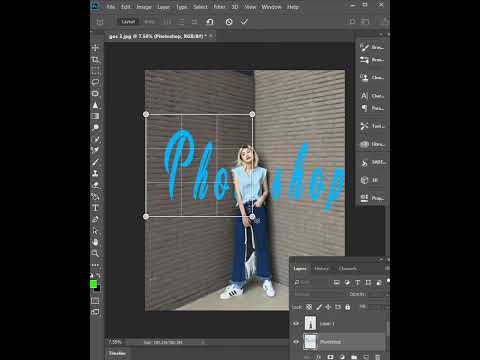The height and width of the screenshot is (360, 480).
Task: Open the Brushes panel icon
Action: point(364,47)
